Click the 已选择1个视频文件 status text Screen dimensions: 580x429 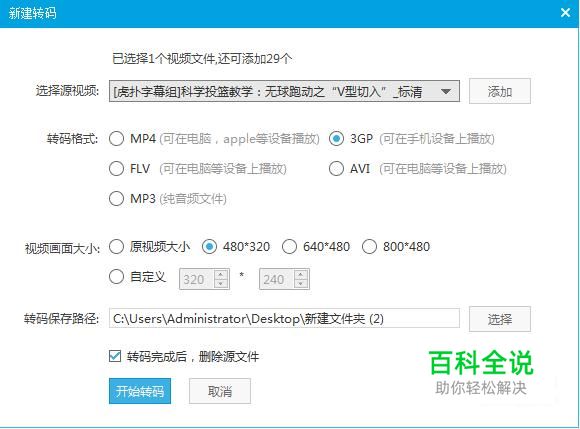coord(202,58)
